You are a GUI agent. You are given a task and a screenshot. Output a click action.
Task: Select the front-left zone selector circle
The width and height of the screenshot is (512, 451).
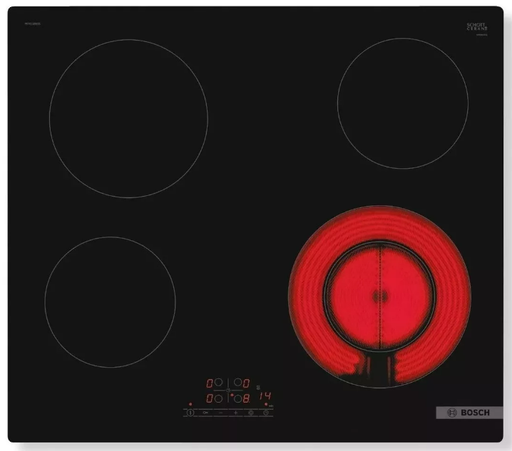coord(218,399)
